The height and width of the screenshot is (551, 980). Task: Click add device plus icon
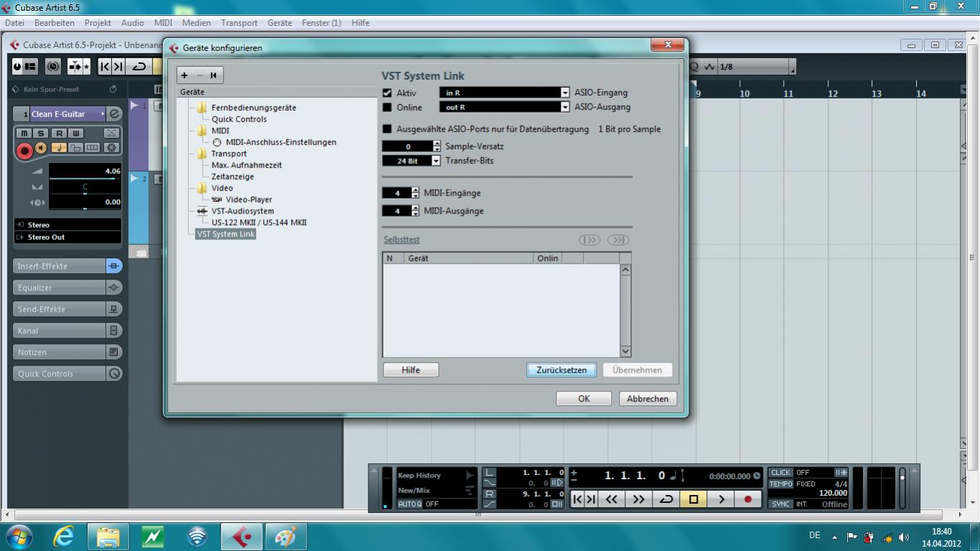[185, 75]
